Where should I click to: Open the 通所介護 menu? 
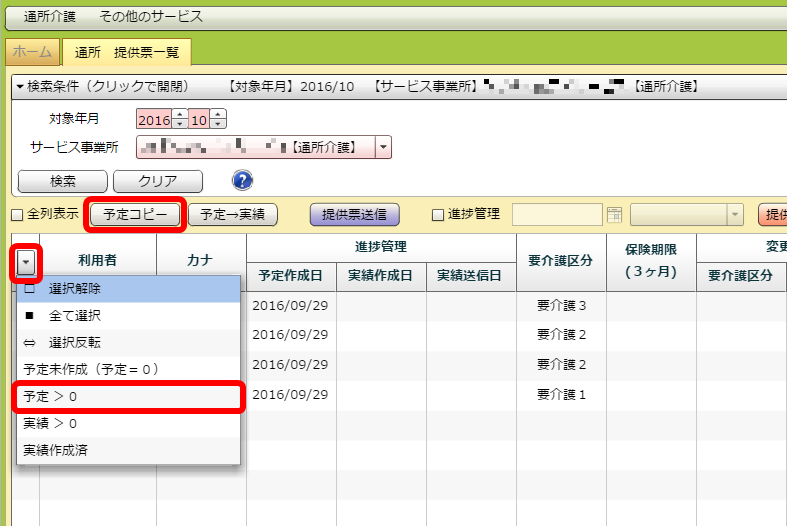51,17
